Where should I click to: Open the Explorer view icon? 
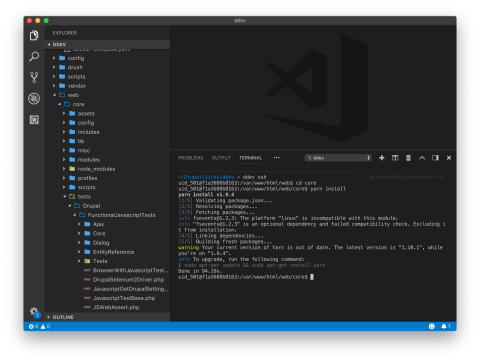pyautogui.click(x=34, y=35)
